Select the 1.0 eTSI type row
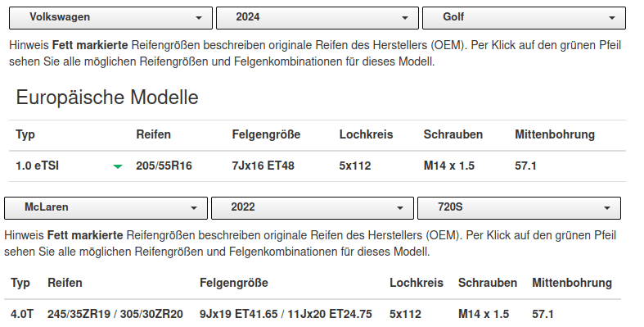Screen dimensions: 644x327 click(x=317, y=166)
